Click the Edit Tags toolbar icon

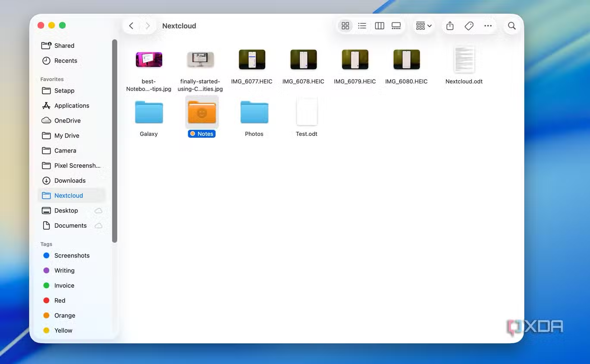(x=469, y=26)
